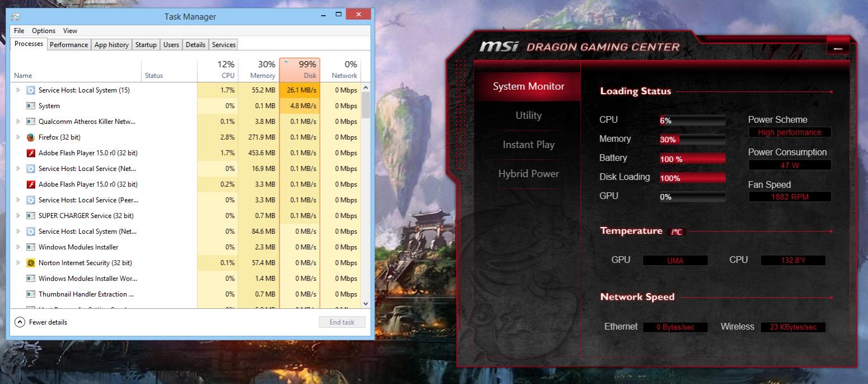Open the Options menu in Task Manager

pos(44,31)
